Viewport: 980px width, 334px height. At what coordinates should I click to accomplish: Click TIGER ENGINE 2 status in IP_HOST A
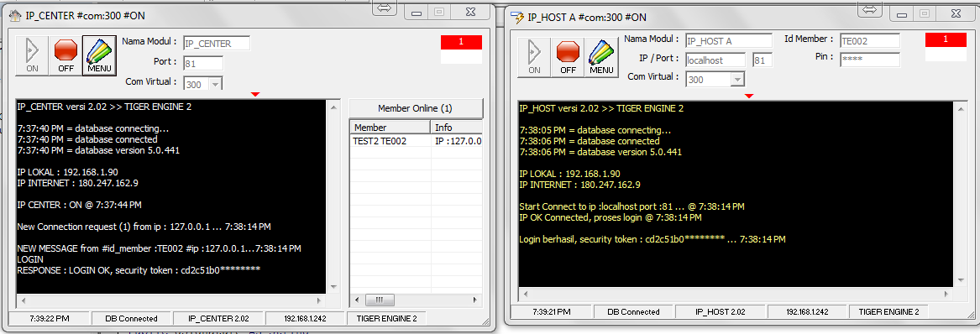tap(888, 311)
